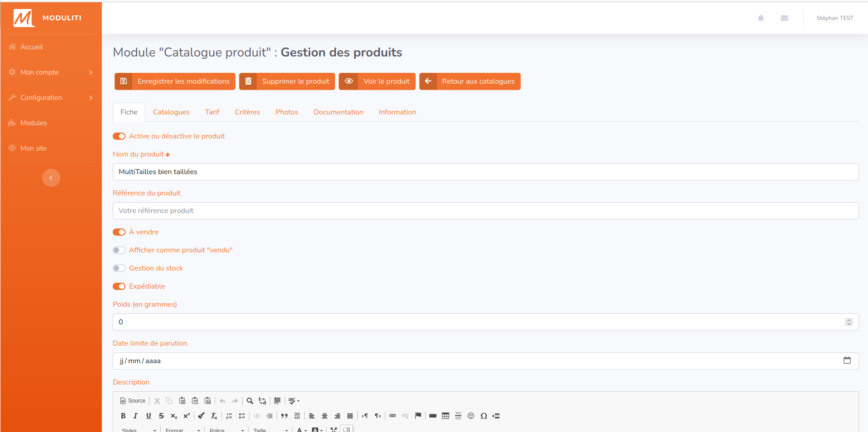
Task: Toggle the Expédiable switch
Action: (119, 286)
